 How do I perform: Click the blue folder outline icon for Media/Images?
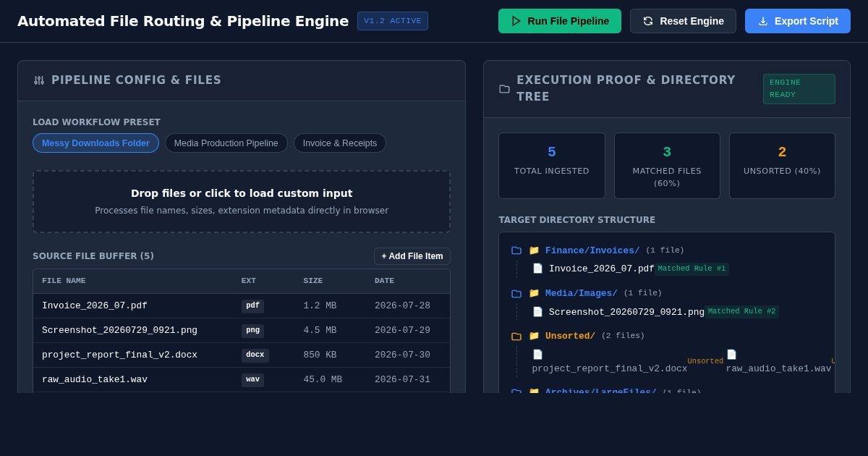[516, 294]
